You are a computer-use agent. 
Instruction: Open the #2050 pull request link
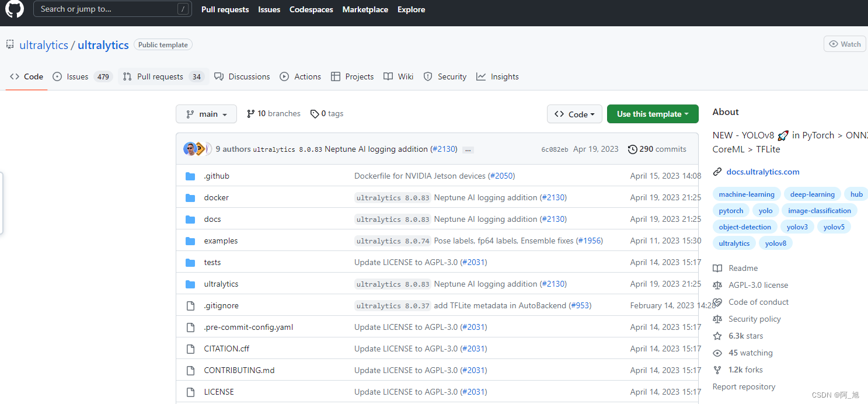(501, 176)
